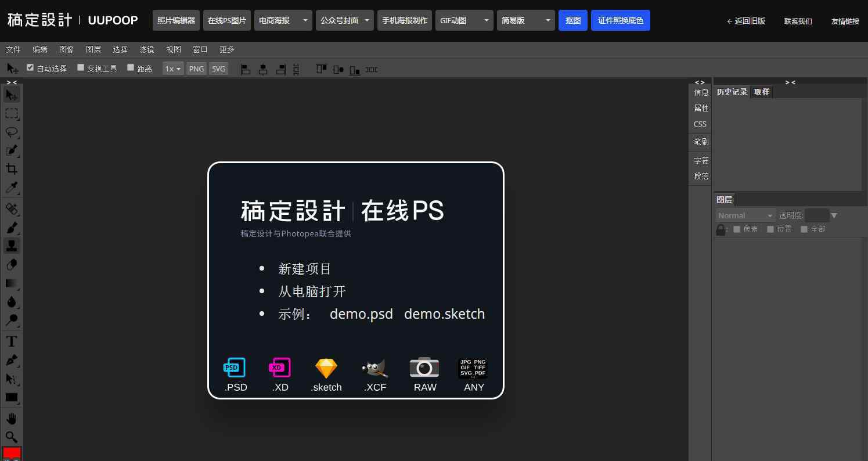868x461 pixels.
Task: Enable the 变换工具 checkbox
Action: pos(81,67)
